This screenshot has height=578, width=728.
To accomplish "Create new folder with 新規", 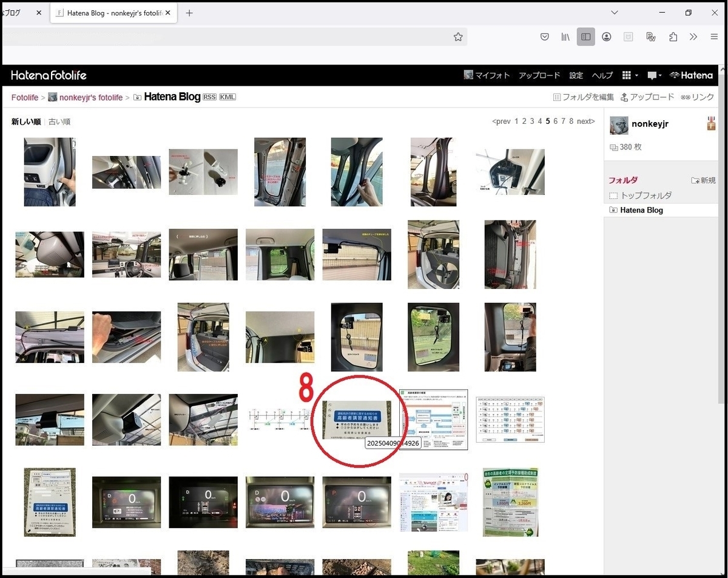I will pos(704,180).
